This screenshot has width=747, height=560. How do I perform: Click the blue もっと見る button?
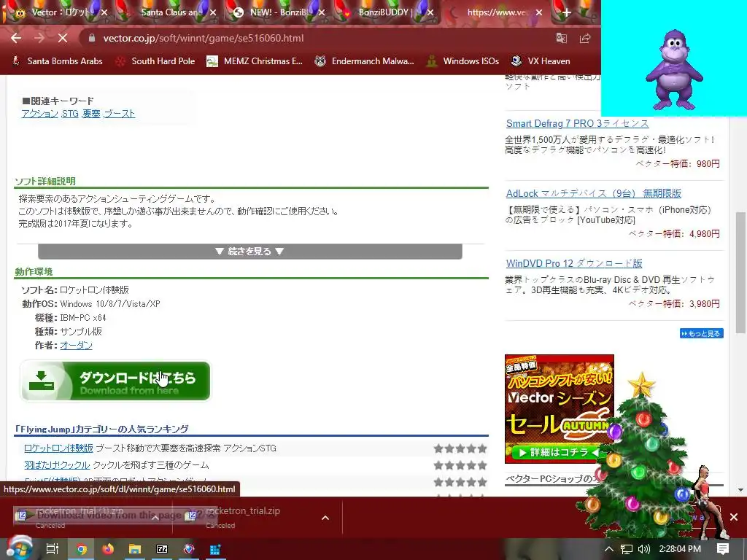pyautogui.click(x=701, y=333)
